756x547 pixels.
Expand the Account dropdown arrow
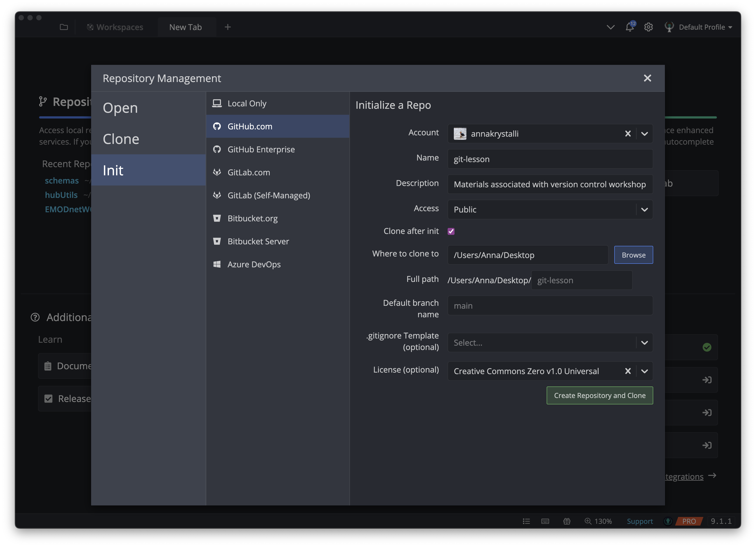(x=644, y=134)
